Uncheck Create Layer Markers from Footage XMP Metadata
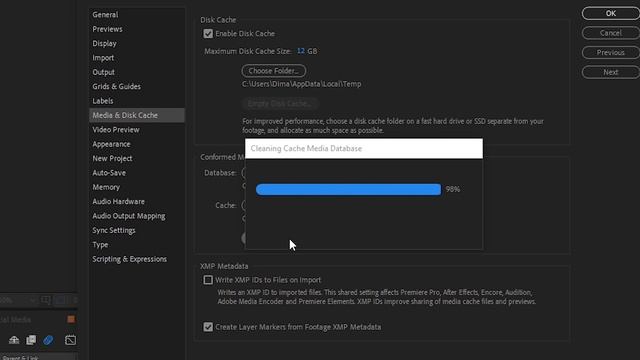The width and height of the screenshot is (640, 360). point(208,327)
